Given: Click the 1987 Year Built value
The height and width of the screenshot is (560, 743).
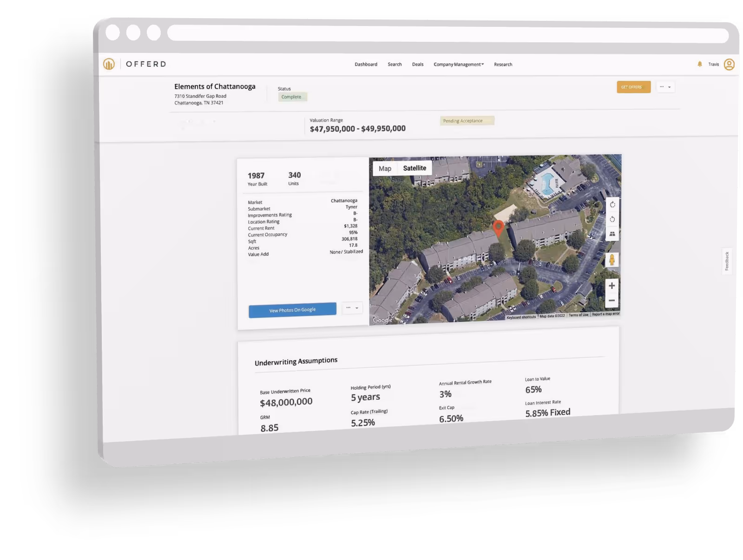Looking at the screenshot, I should pos(256,176).
